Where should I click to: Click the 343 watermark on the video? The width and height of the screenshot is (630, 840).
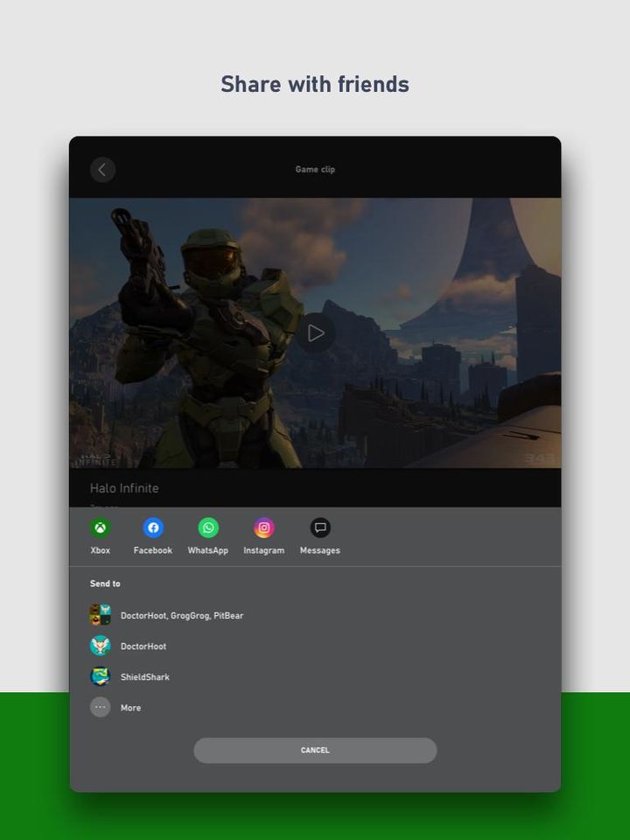tap(538, 458)
